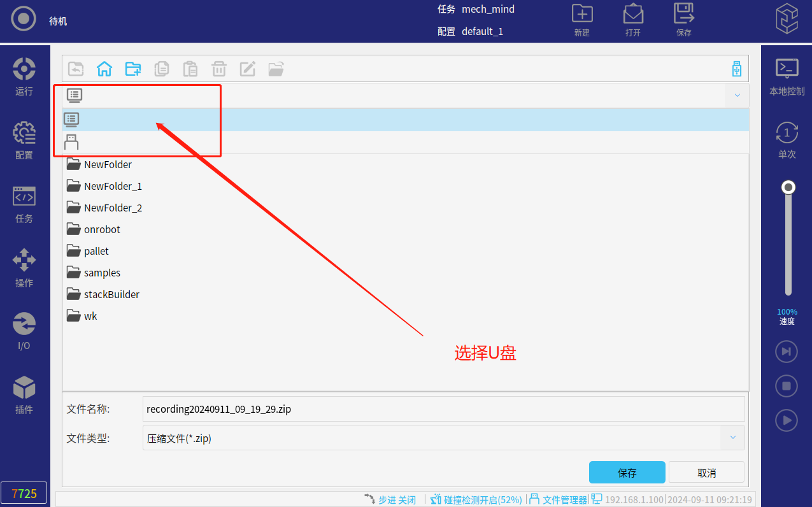Click the 文件名称 filename input field
This screenshot has width=812, height=507.
point(443,409)
